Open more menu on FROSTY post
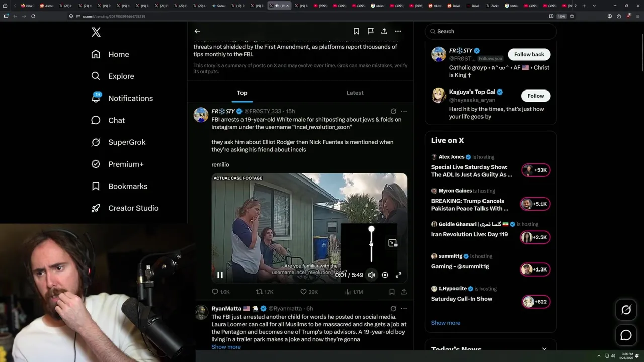Viewport: 644px width, 362px height. pos(404,111)
